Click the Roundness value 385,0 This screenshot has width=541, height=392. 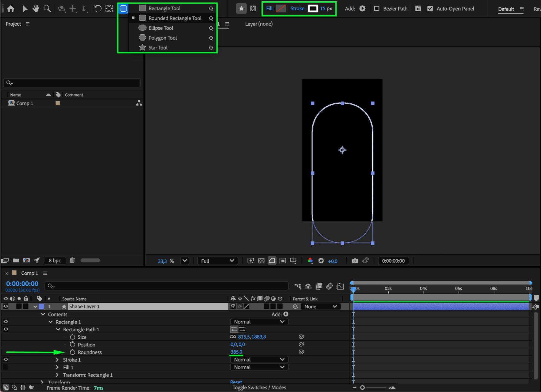236,352
